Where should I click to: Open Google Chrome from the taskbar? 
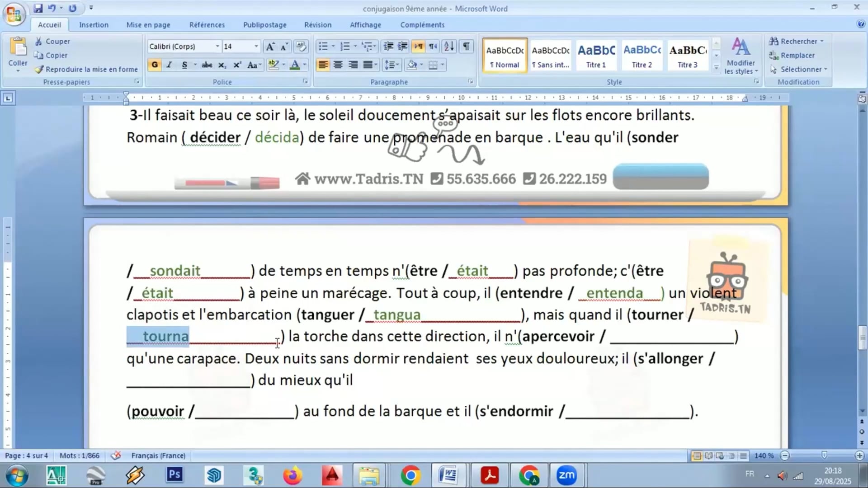410,475
